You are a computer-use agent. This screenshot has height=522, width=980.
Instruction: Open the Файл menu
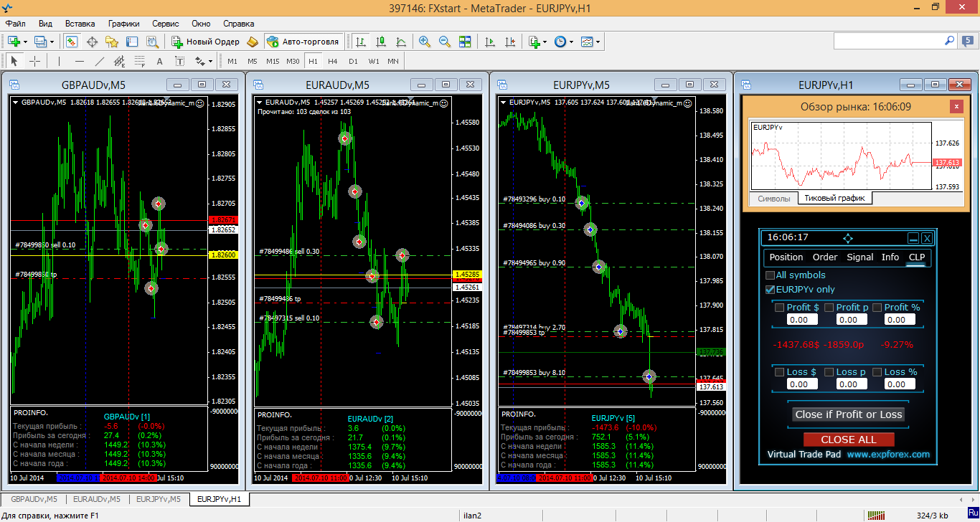[16, 23]
